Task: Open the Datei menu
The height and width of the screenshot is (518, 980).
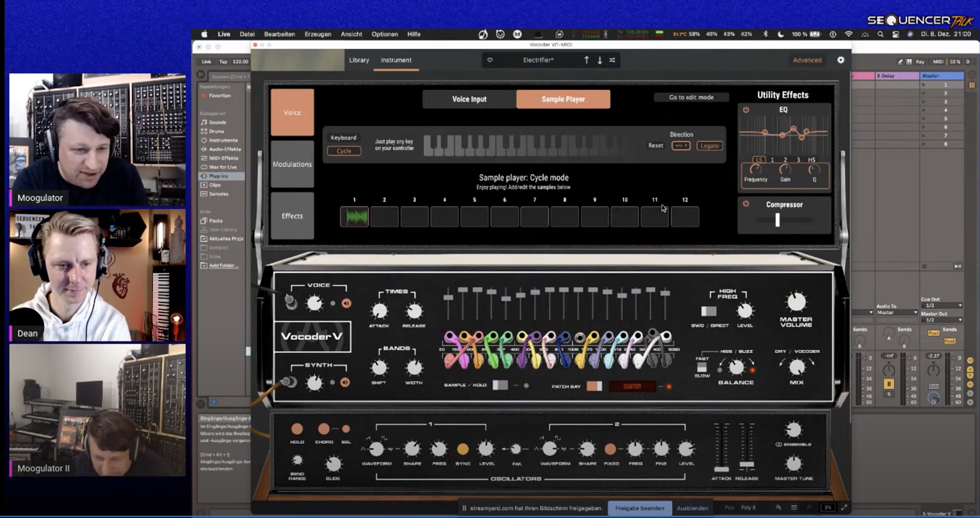Action: (x=247, y=34)
